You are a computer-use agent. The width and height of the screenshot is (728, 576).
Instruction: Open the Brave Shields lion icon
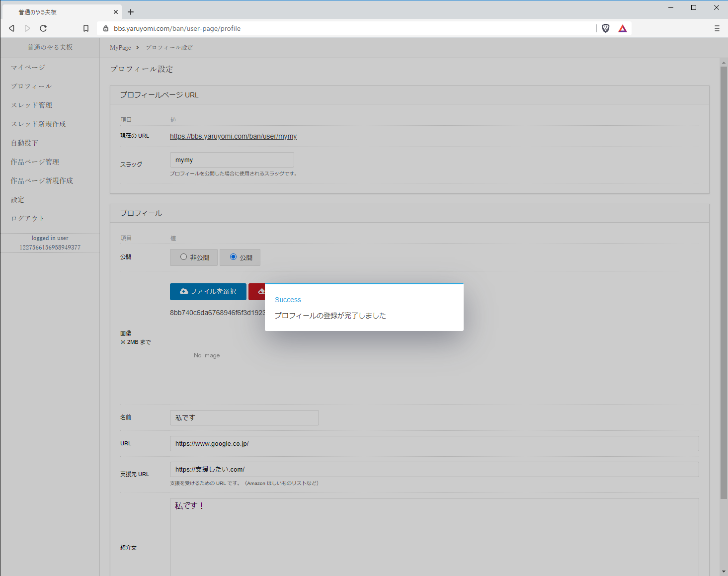tap(605, 28)
